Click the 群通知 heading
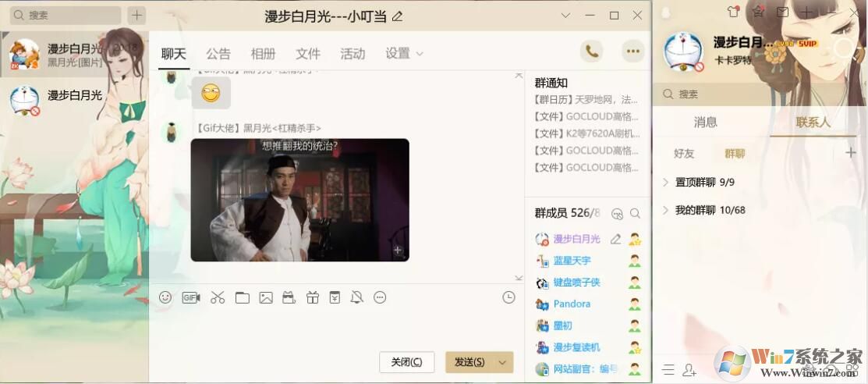This screenshot has height=384, width=868. [551, 83]
